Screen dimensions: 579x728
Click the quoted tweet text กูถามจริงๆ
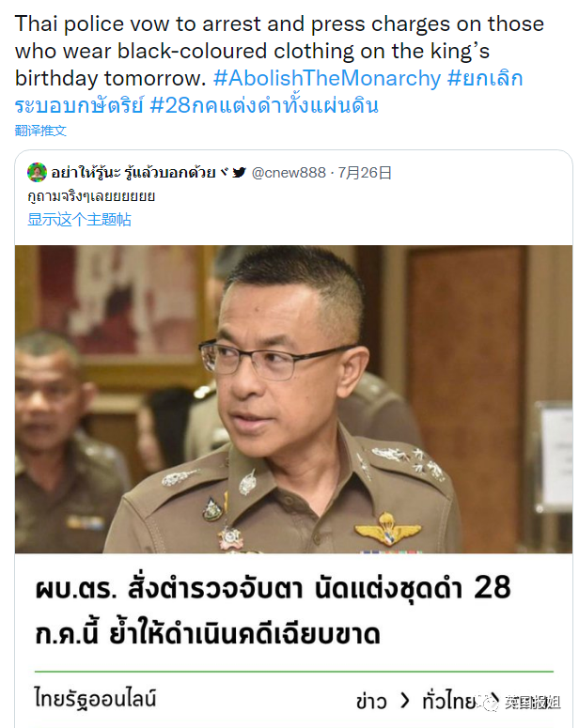click(91, 196)
